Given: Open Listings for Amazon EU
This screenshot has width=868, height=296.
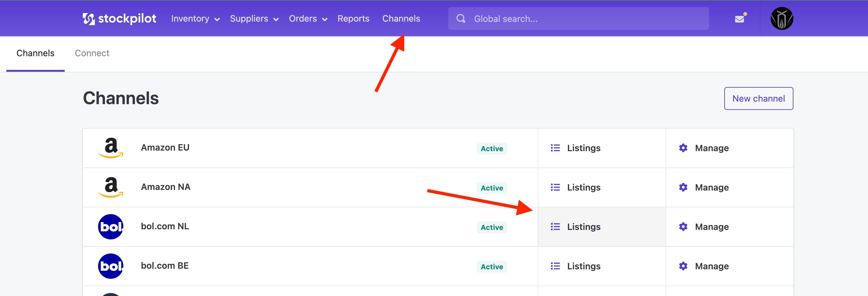Looking at the screenshot, I should click(x=602, y=148).
